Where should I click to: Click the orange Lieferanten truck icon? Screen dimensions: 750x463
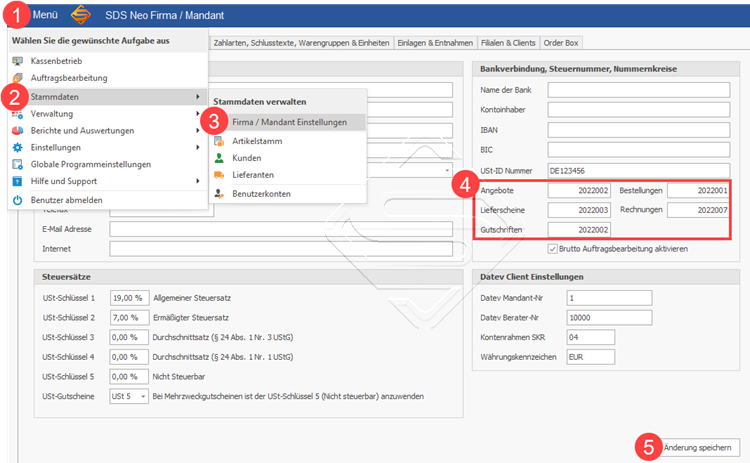219,175
